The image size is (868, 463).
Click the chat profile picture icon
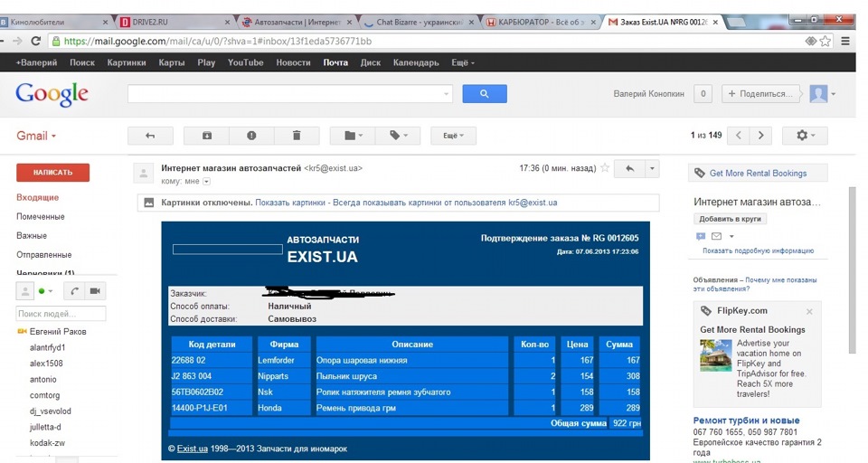(25, 291)
